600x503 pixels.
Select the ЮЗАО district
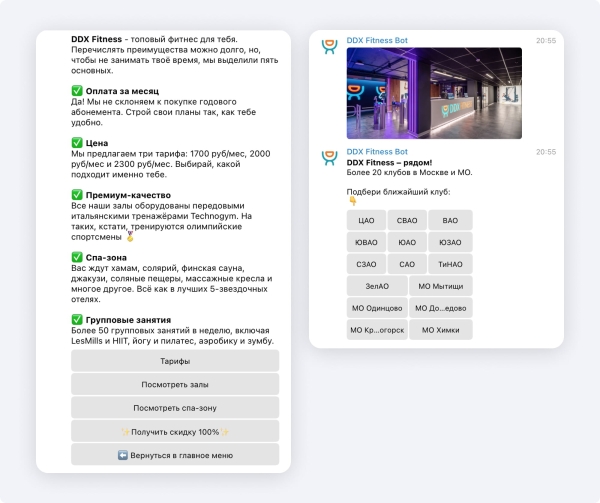point(450,242)
